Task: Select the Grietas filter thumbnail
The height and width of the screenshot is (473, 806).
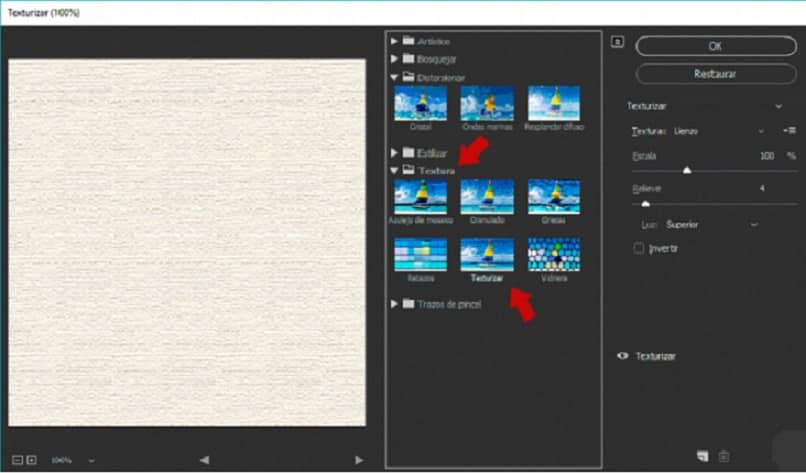Action: point(554,197)
